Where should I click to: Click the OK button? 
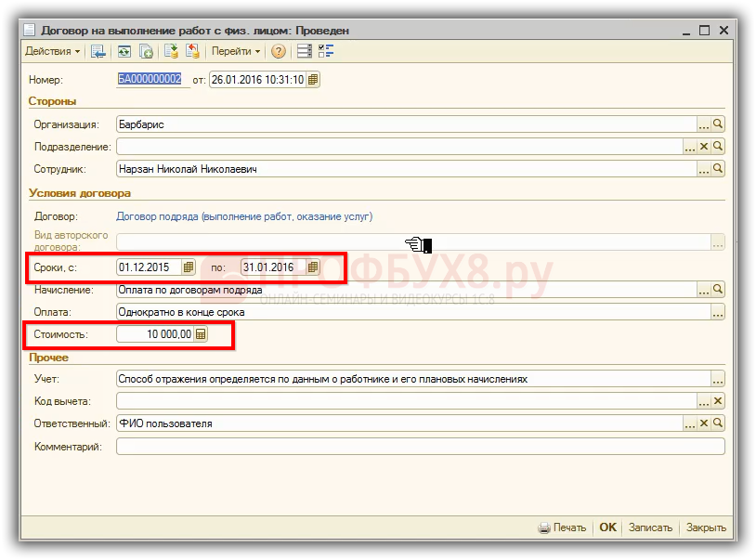pos(607,527)
